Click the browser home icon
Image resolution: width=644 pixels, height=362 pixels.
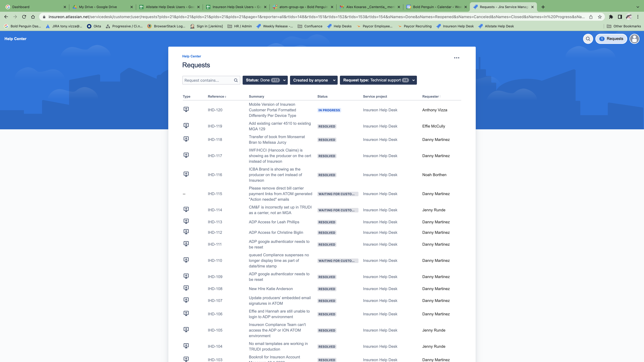(33, 17)
